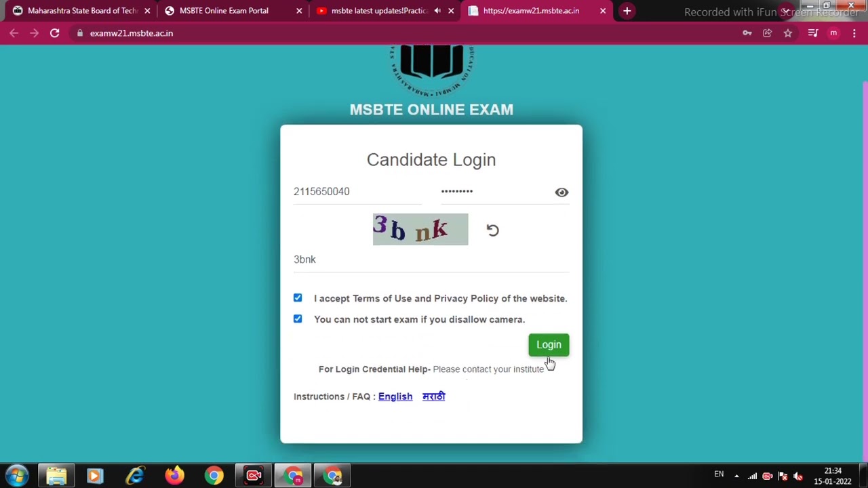Mute the YouTube tab audio icon
Viewport: 868px width, 488px height.
point(437,11)
